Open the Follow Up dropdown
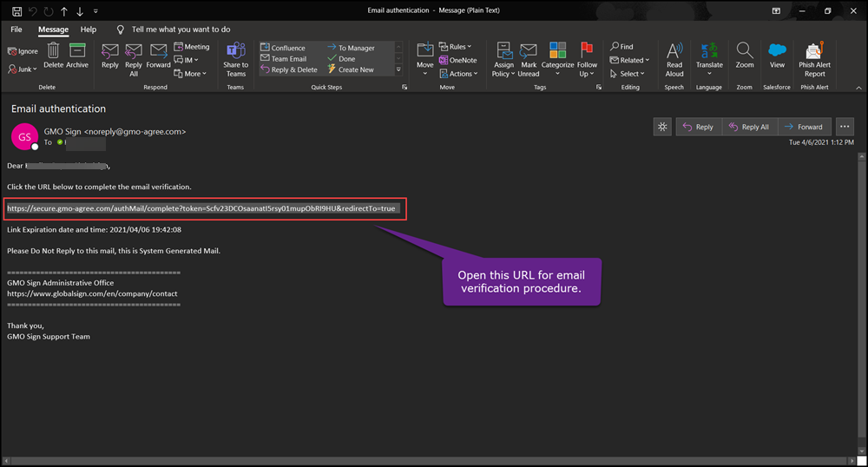The image size is (868, 467). coord(587,60)
